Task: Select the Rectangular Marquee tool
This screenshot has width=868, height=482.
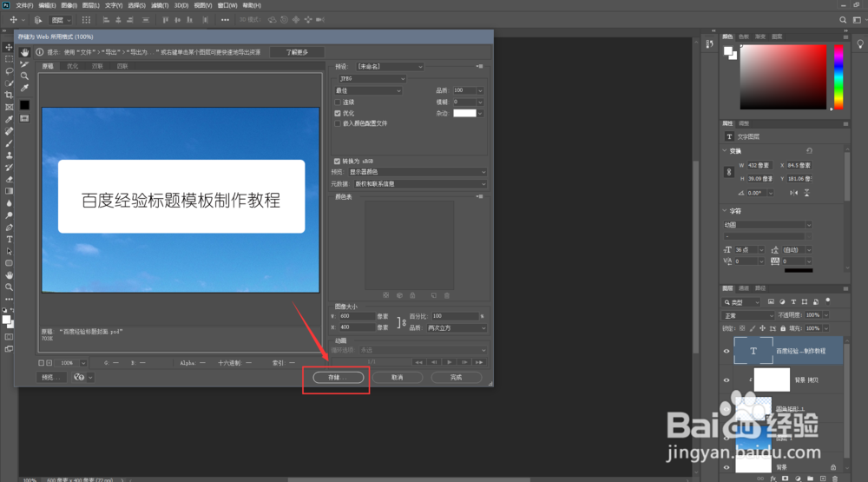Action: [9, 59]
